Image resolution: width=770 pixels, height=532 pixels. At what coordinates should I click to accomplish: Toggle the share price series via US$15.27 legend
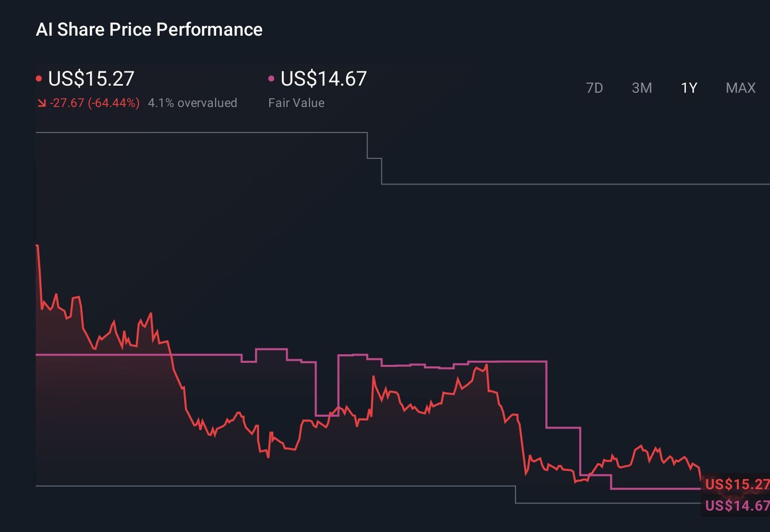[x=91, y=78]
